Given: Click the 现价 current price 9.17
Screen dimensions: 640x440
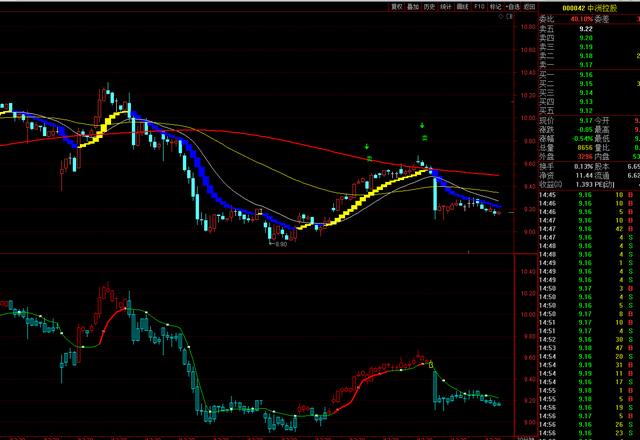Looking at the screenshot, I should coord(586,121).
